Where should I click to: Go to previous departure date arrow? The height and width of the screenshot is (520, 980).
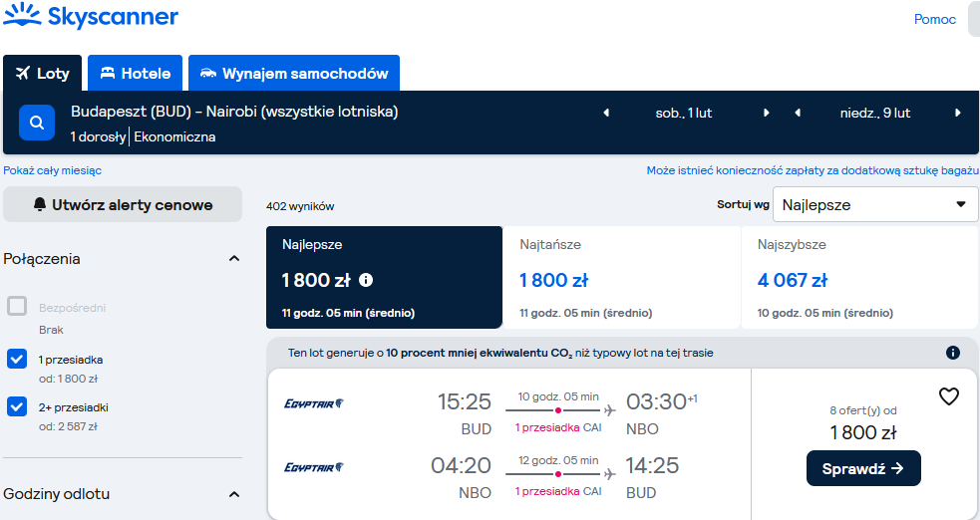click(606, 113)
